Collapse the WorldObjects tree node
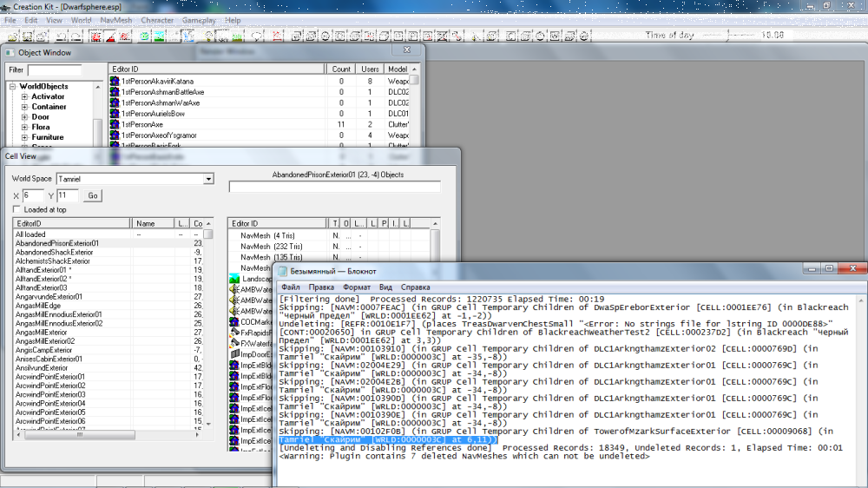Image resolution: width=868 pixels, height=488 pixels. click(12, 87)
